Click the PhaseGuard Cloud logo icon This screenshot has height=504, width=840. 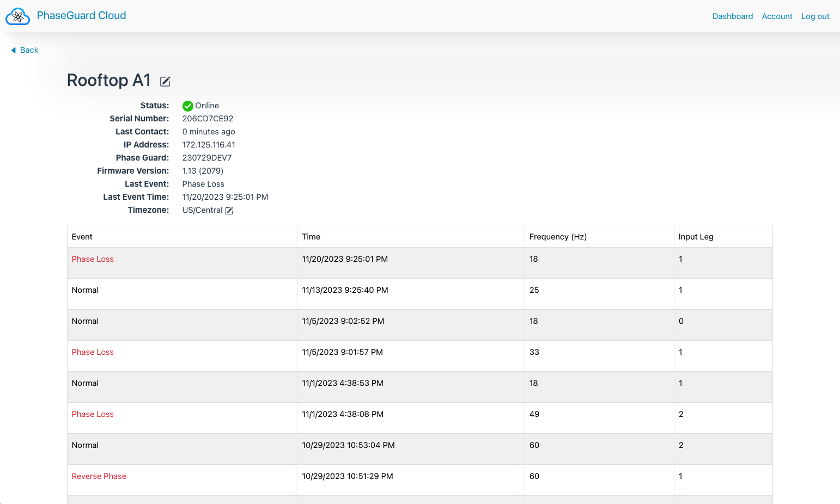click(17, 16)
